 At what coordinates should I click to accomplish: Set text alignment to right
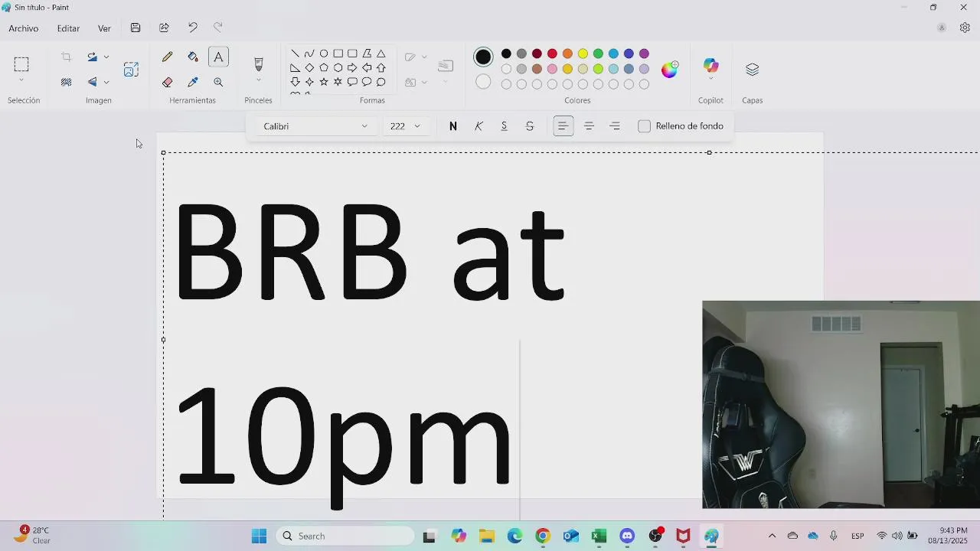(x=615, y=126)
